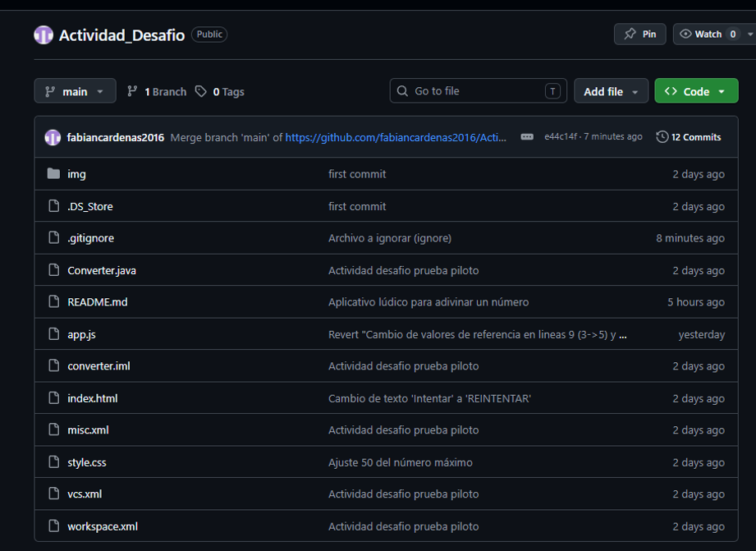The image size is (756, 551).
Task: Click the Watch button
Action: tap(708, 34)
